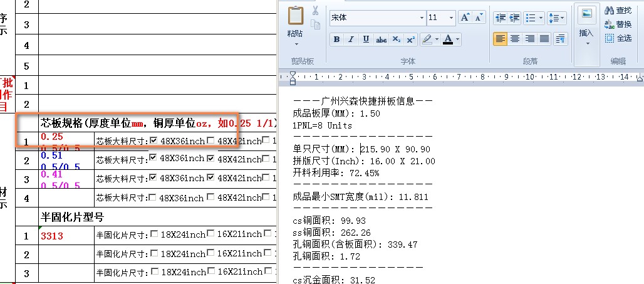
Task: Click the indent marker on the ruler
Action: click(293, 77)
